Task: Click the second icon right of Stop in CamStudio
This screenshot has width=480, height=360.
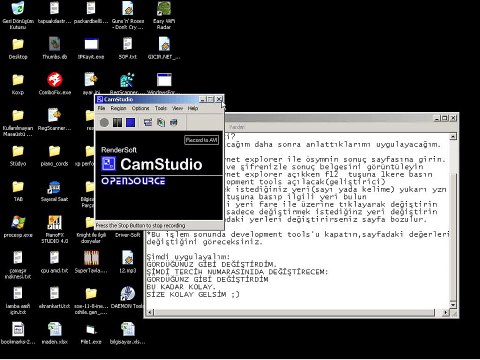Action: click(161, 123)
